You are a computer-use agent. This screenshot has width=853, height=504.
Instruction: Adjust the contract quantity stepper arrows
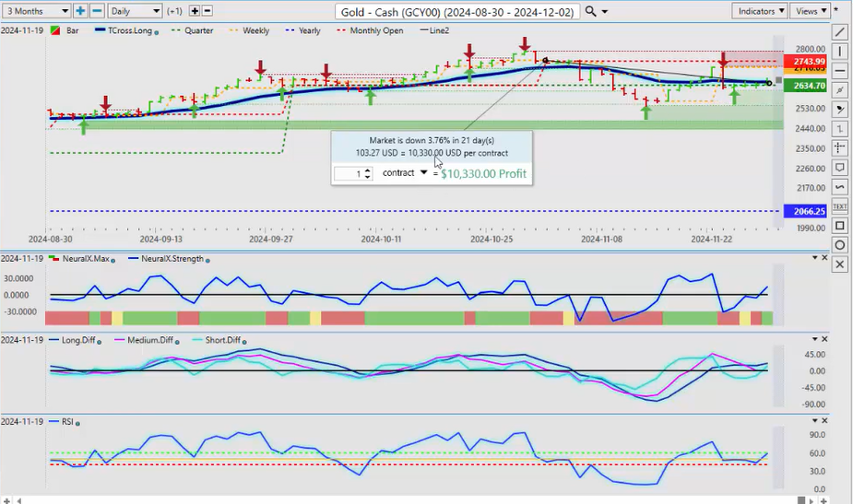click(368, 174)
